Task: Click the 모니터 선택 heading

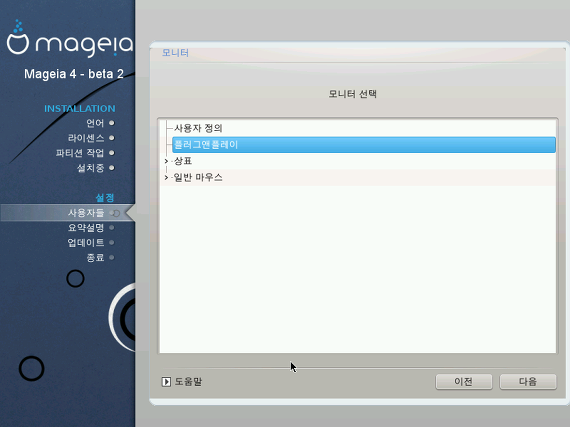Action: (x=353, y=94)
